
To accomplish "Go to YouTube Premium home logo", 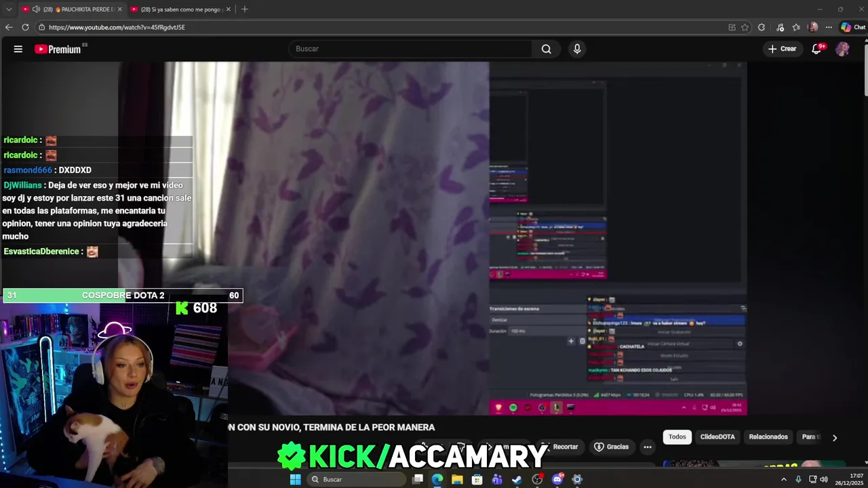I will tap(58, 49).
